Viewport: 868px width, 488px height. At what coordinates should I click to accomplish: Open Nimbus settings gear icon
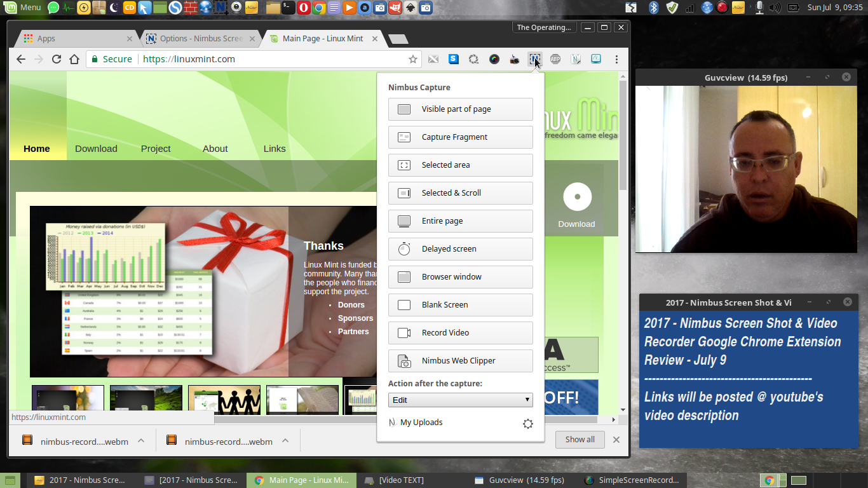(x=528, y=424)
